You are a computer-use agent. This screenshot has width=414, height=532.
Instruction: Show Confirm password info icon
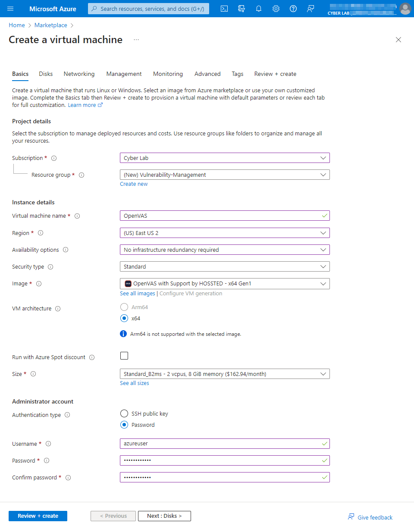pyautogui.click(x=68, y=478)
